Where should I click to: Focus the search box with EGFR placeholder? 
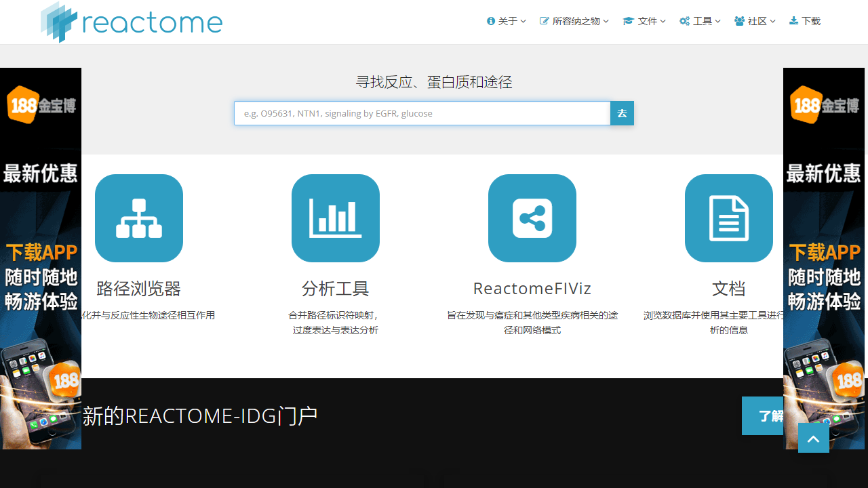[422, 113]
